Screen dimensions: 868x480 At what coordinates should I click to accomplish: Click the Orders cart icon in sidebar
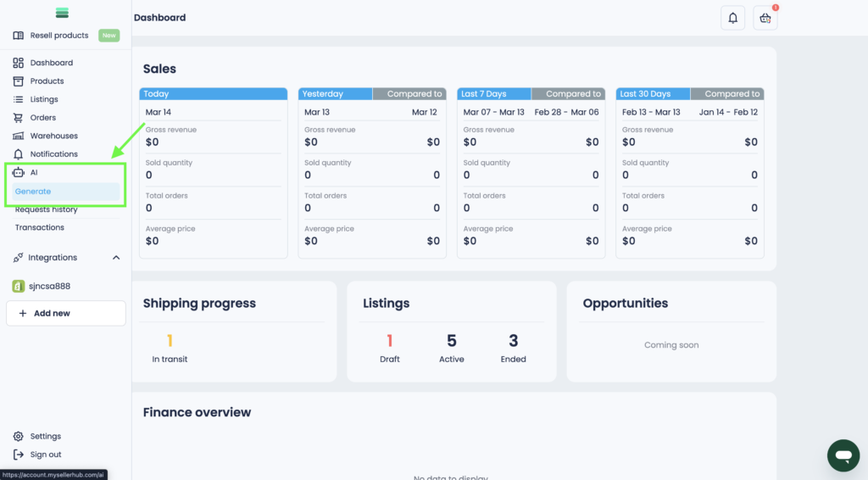point(19,118)
